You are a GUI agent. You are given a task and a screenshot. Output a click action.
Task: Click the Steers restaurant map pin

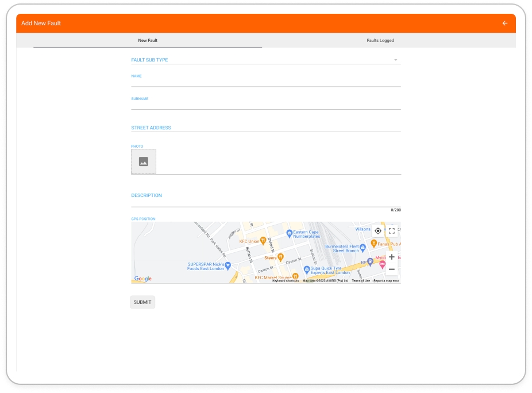[280, 257]
